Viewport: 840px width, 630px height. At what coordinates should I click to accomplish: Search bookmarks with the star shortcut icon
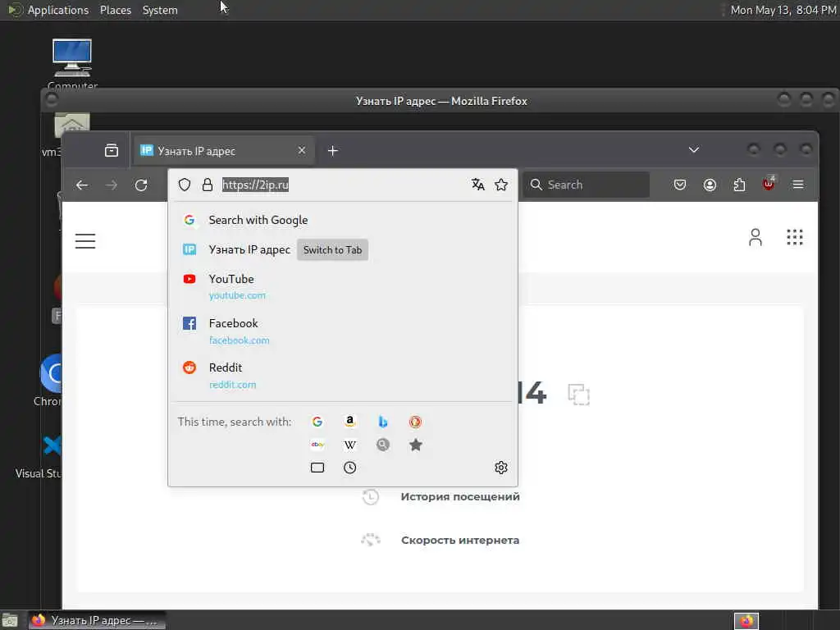coord(415,445)
